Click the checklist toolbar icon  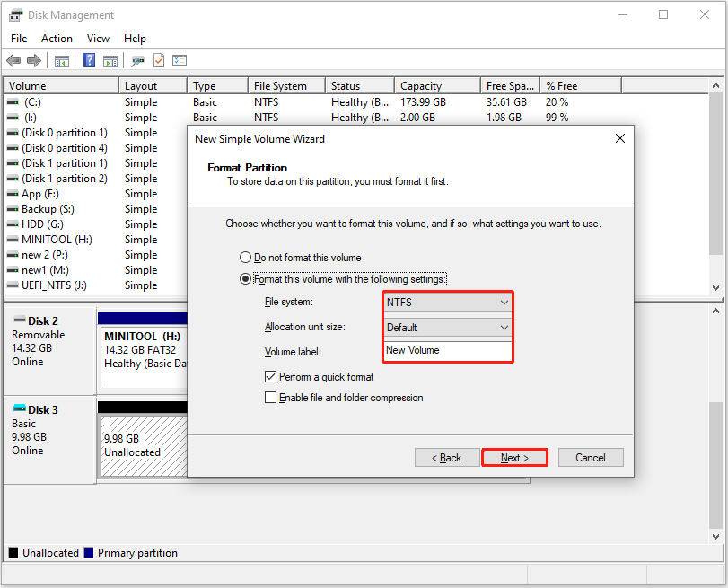[x=180, y=60]
